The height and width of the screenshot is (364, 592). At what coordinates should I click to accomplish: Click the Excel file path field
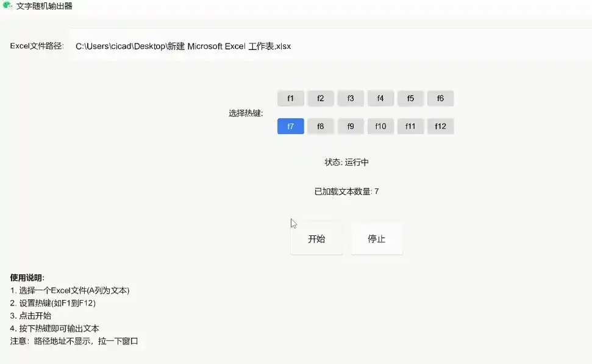coord(329,46)
